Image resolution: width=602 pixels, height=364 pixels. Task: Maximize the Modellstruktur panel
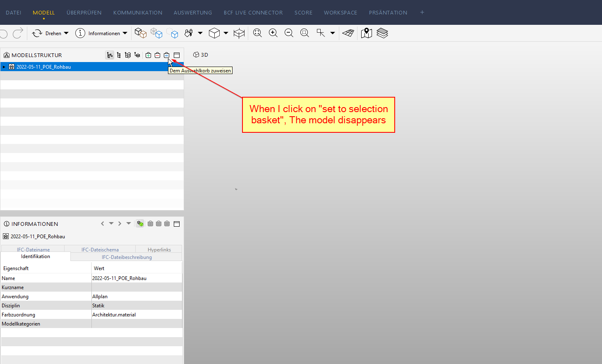(177, 55)
